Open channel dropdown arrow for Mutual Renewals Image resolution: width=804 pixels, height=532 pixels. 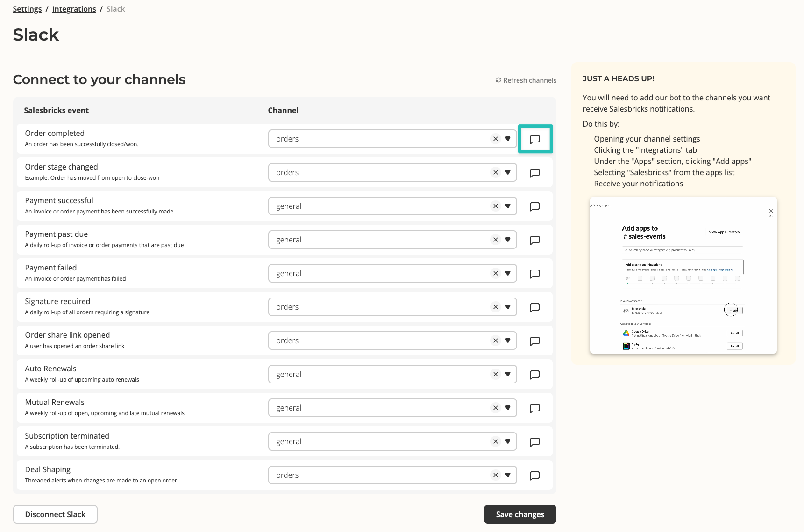point(508,408)
